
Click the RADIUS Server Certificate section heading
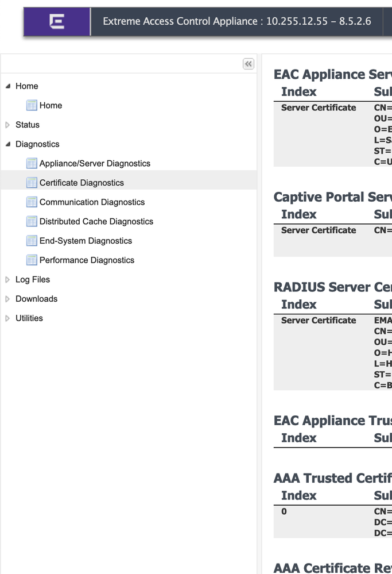[333, 287]
